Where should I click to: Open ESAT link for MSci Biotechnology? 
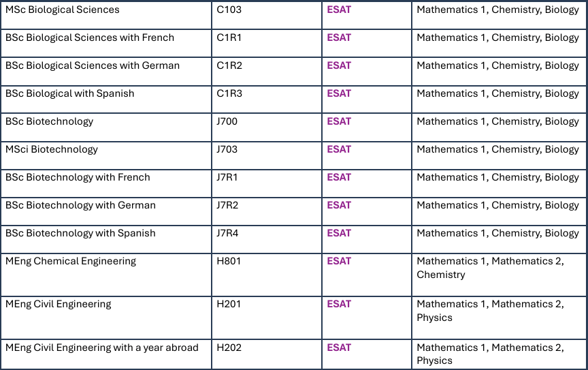(339, 149)
